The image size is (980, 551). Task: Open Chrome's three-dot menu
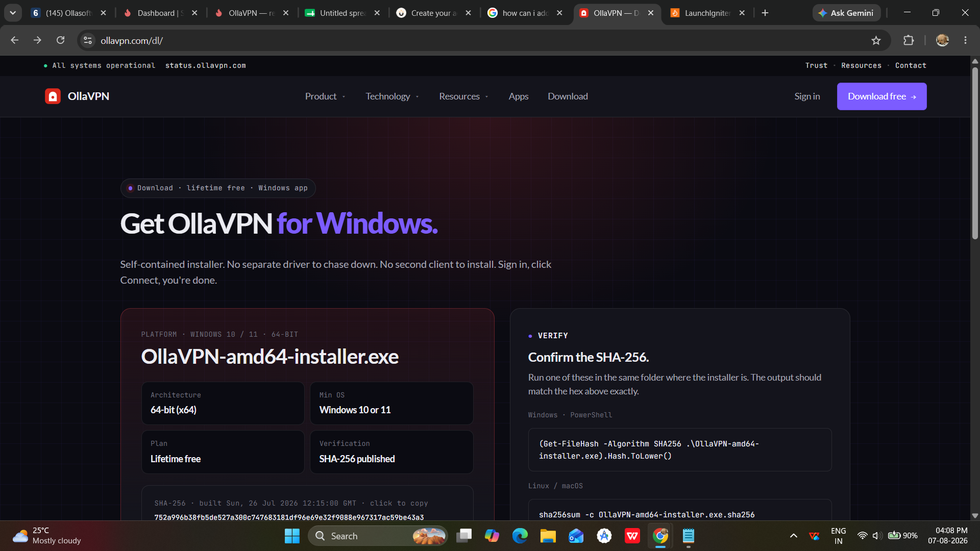point(965,40)
